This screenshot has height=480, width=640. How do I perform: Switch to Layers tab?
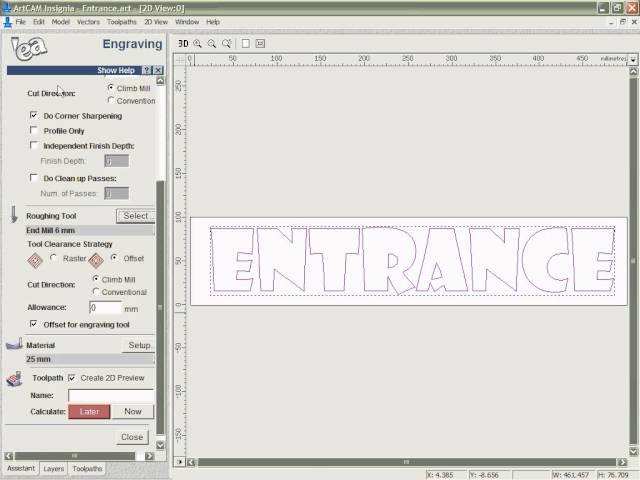click(54, 469)
